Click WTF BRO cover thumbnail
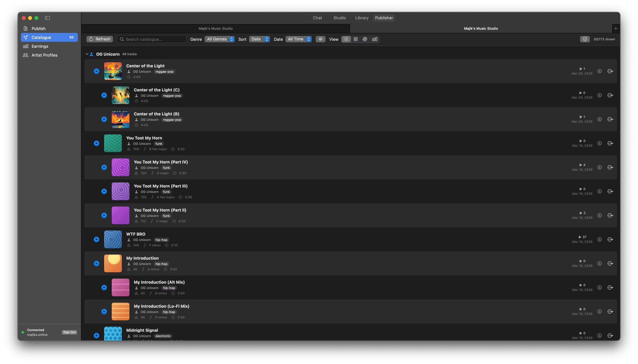This screenshot has width=638, height=364. [113, 239]
